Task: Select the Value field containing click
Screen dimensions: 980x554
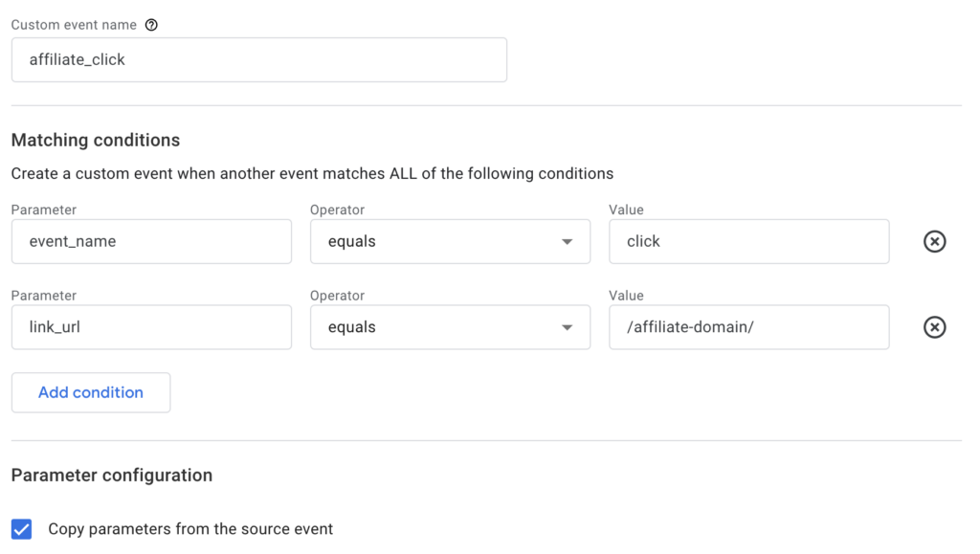Action: [x=748, y=241]
